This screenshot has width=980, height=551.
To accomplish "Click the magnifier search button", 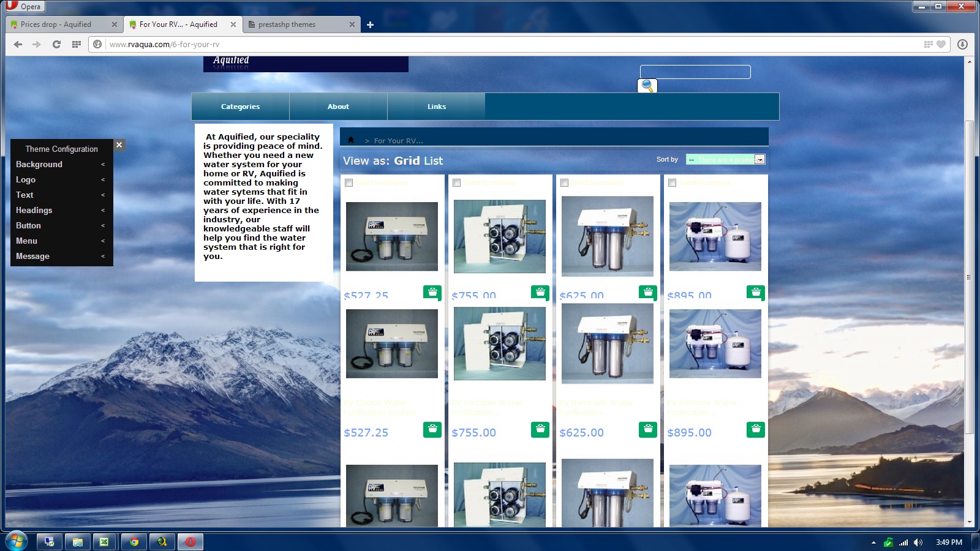I will point(647,86).
